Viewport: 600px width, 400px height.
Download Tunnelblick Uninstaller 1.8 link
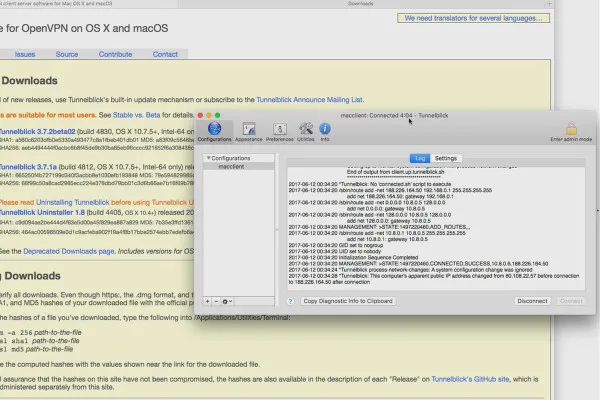point(42,212)
